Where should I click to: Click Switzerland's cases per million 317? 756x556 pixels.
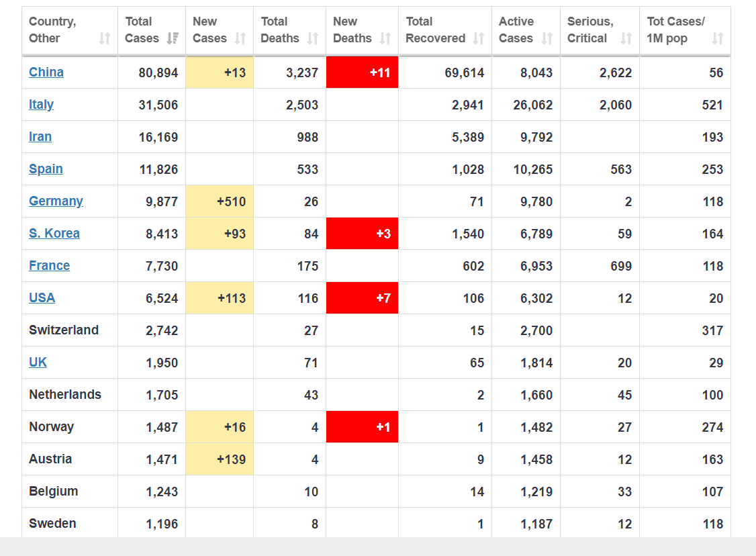[712, 331]
